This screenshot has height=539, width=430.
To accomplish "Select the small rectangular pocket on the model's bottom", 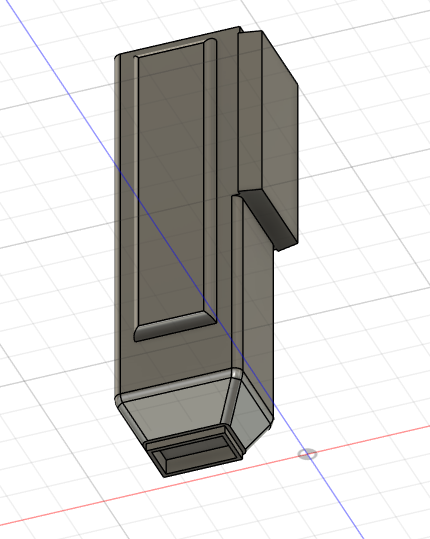I will [198, 454].
